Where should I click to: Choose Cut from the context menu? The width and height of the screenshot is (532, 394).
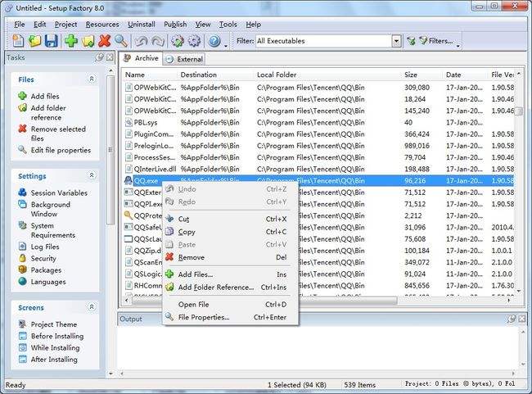tap(231, 219)
